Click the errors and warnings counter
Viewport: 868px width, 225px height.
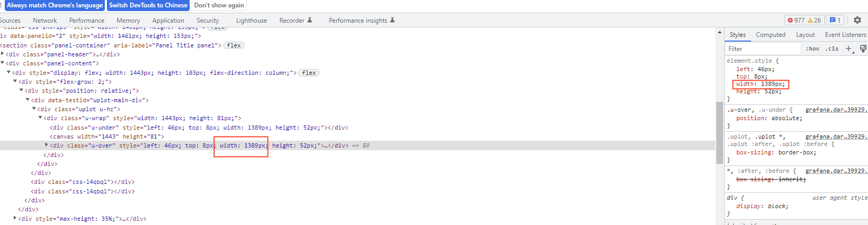[804, 20]
